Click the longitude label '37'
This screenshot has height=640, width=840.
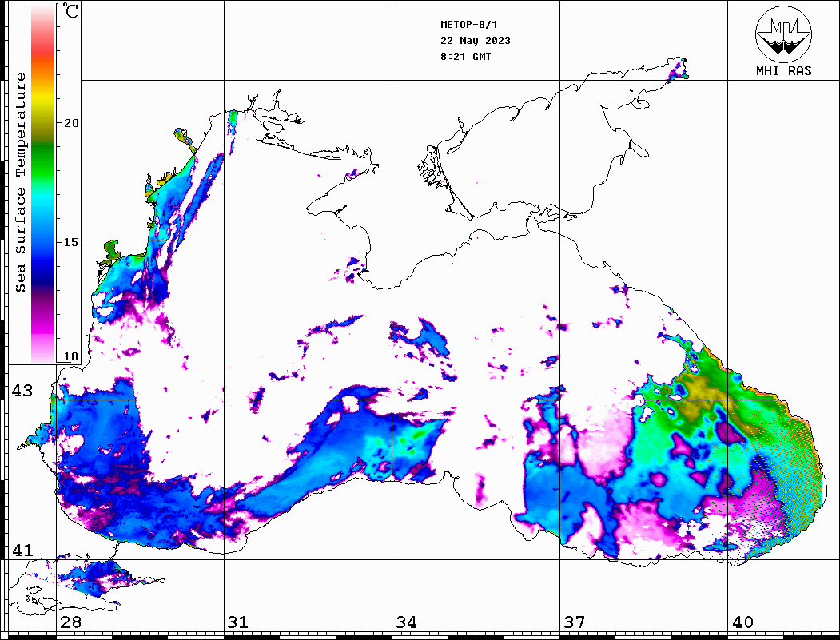575,622
